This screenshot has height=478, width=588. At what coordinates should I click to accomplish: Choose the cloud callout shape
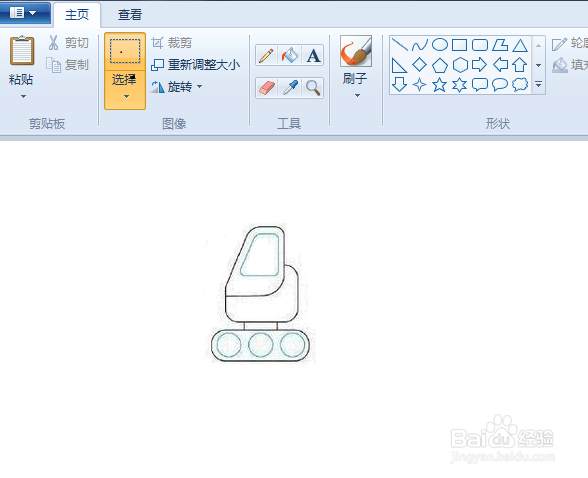point(520,85)
